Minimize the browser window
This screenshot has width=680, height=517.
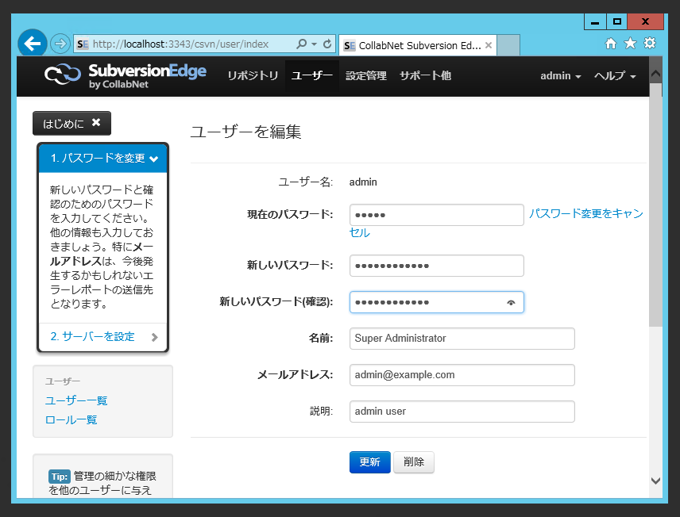click(595, 22)
